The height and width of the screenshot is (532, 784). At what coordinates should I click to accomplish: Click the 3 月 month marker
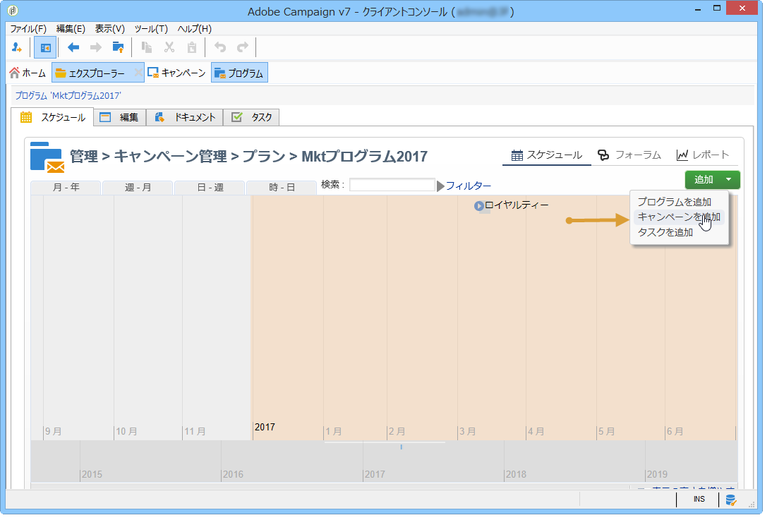click(467, 431)
